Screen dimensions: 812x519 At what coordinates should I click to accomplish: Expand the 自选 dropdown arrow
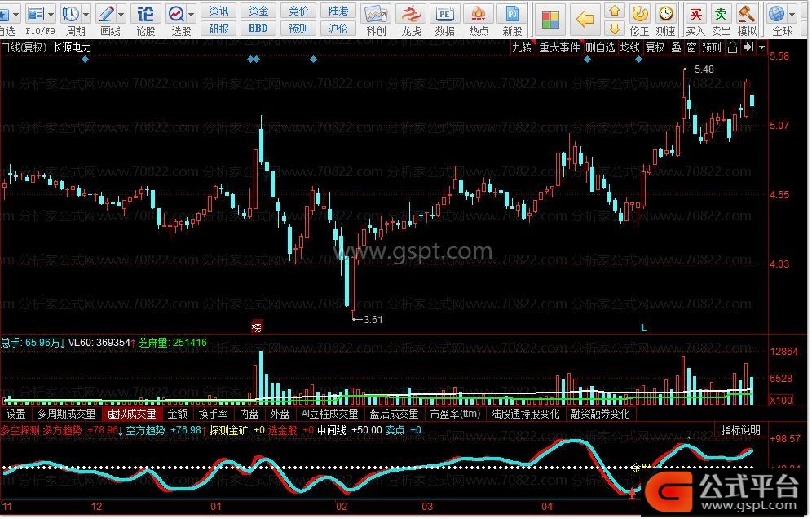pos(15,14)
